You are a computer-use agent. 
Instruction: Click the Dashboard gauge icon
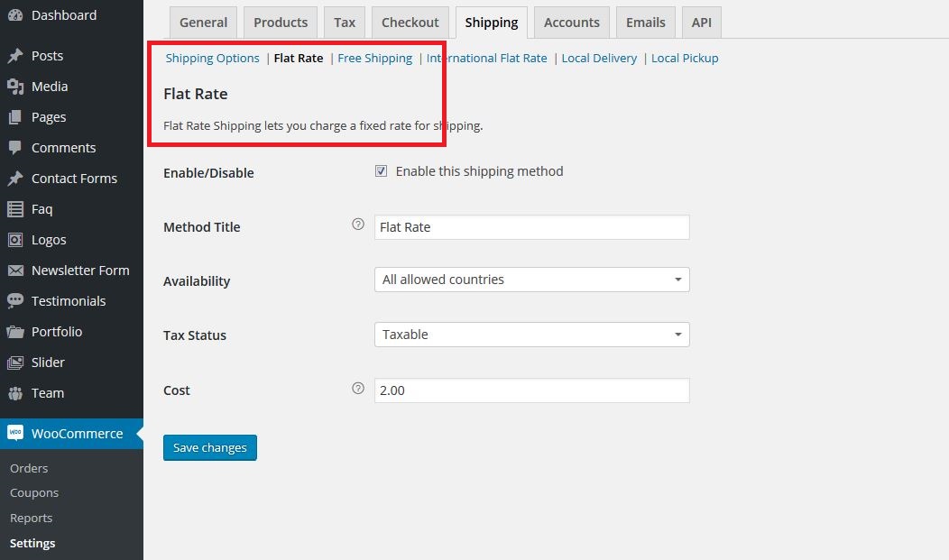15,15
